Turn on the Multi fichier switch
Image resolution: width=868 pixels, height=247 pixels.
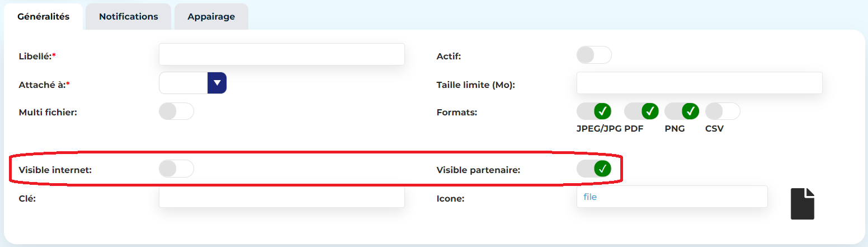coord(176,111)
